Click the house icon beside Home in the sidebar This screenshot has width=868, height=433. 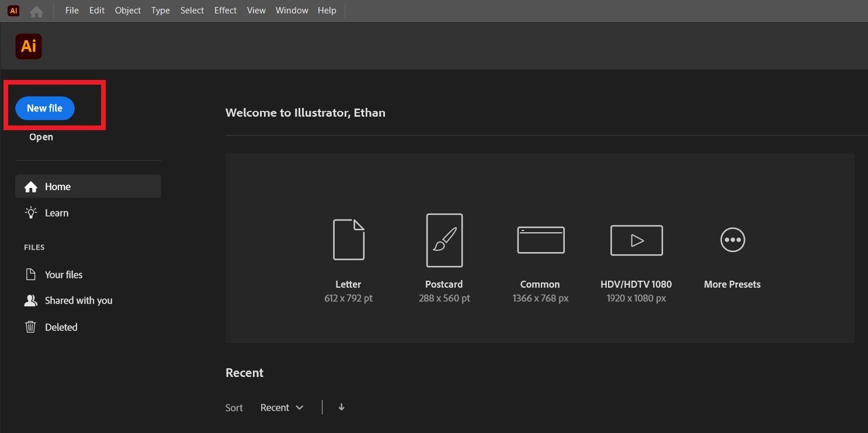(31, 187)
